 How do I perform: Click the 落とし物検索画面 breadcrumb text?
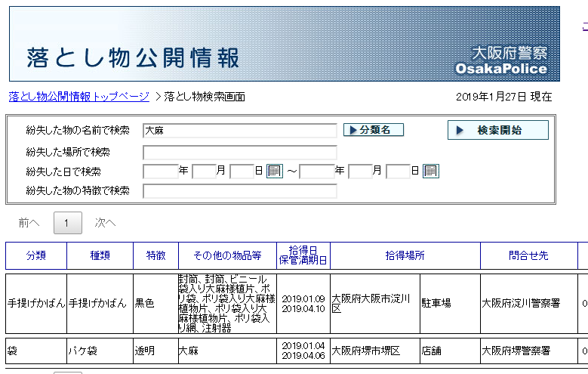(x=205, y=97)
